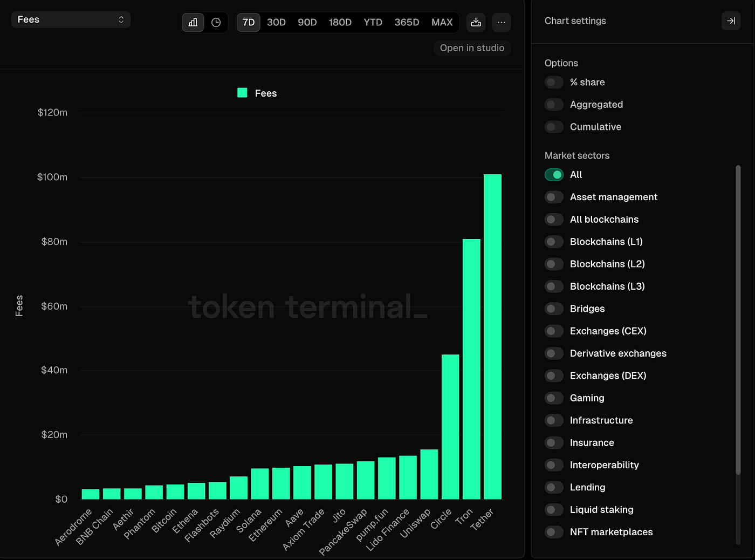Click the $100m y-axis label
Image resolution: width=755 pixels, height=560 pixels.
click(x=52, y=177)
